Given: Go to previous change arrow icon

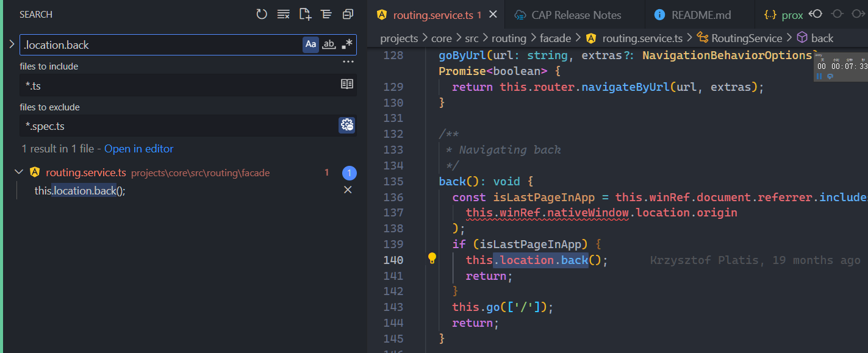Looking at the screenshot, I should [x=816, y=14].
